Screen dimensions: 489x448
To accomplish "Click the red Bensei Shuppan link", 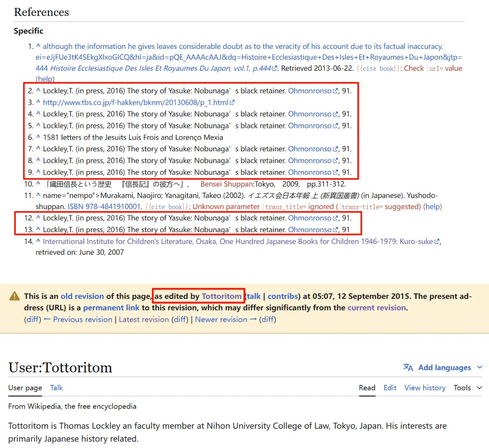I will 227,184.
